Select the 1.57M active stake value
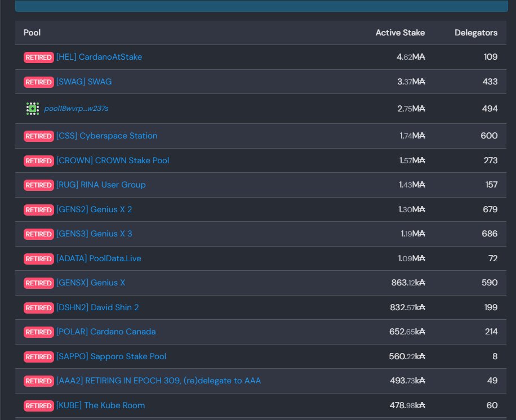The image size is (516, 420). tap(412, 160)
